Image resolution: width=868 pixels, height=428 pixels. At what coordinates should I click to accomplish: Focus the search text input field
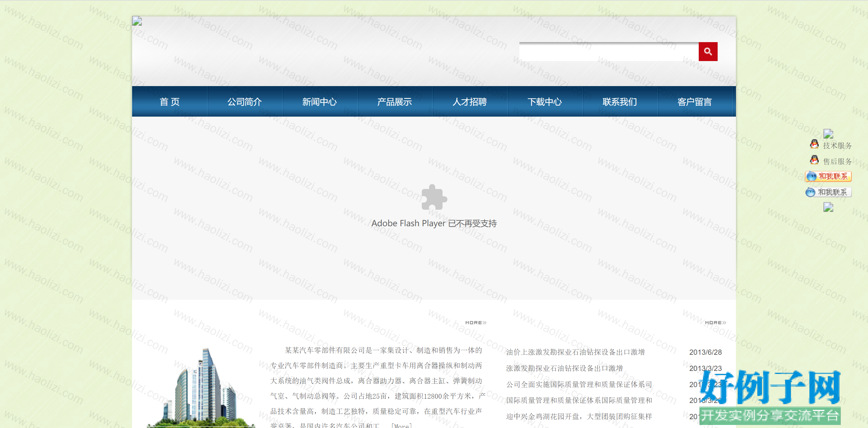point(609,52)
